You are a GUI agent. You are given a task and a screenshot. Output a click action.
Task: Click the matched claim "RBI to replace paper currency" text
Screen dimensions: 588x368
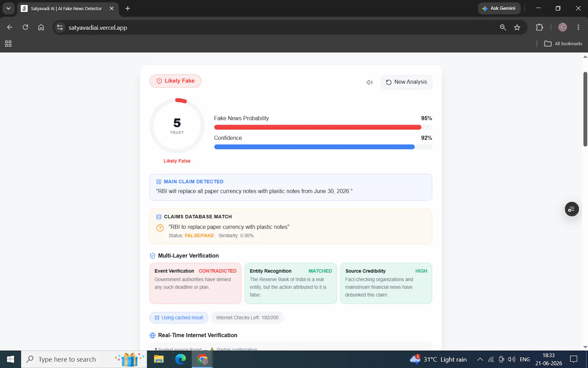tap(229, 227)
